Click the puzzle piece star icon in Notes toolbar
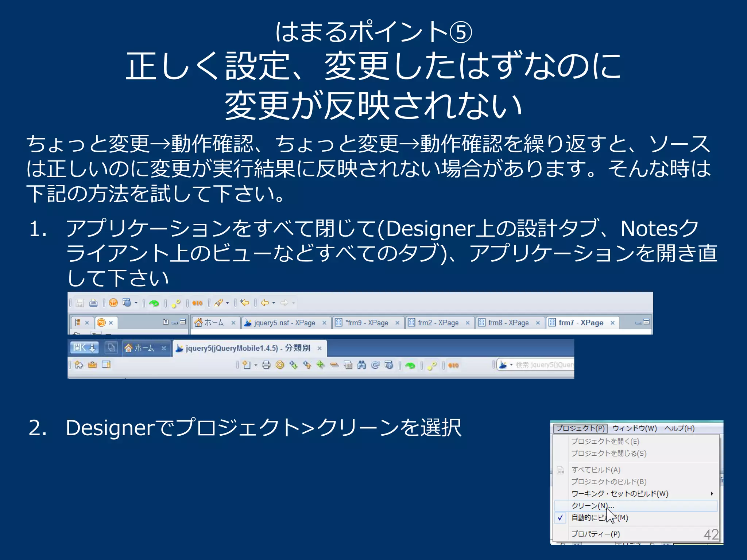Screen dimensions: 747x560 79,365
